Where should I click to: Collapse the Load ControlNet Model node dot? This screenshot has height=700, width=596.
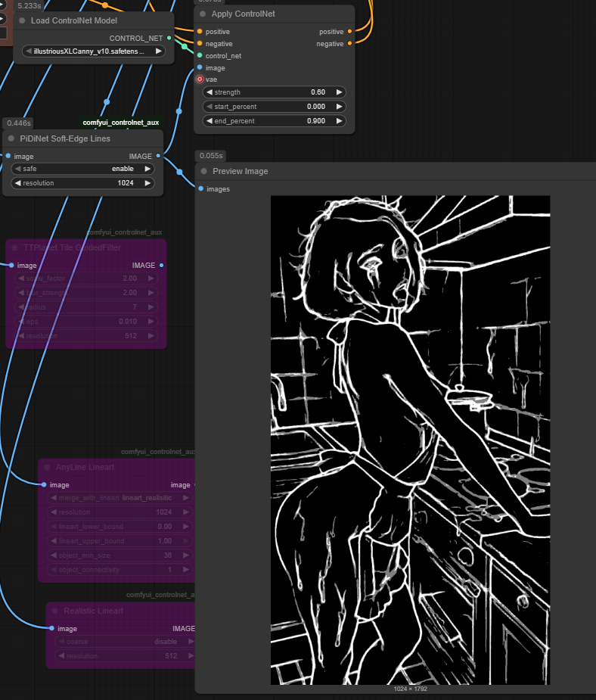tap(22, 20)
